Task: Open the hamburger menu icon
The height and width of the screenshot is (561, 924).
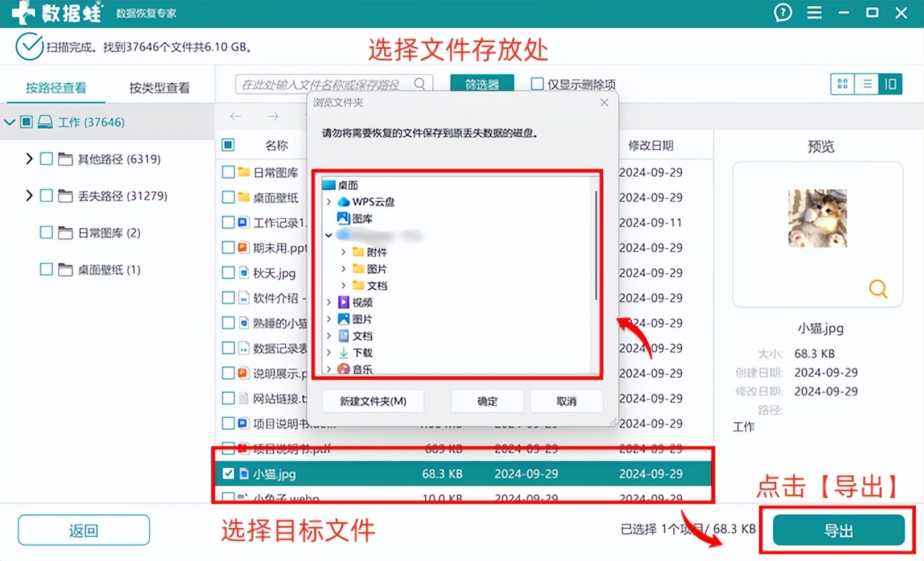Action: point(814,13)
